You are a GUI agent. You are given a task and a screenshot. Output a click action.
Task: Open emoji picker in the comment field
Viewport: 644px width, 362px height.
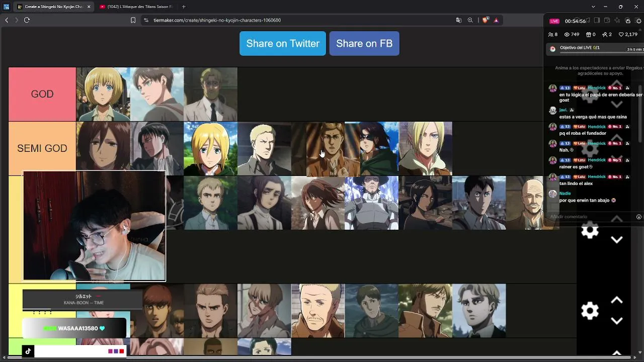click(x=639, y=217)
